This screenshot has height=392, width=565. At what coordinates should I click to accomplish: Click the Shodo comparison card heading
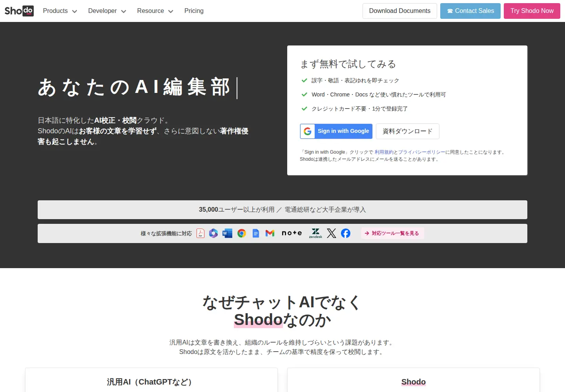(x=414, y=382)
